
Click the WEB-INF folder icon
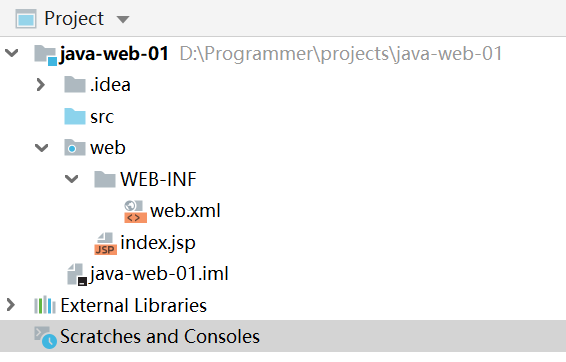(x=105, y=179)
